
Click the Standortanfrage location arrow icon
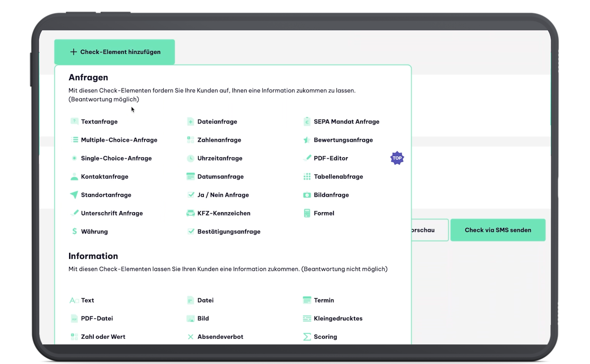(74, 194)
